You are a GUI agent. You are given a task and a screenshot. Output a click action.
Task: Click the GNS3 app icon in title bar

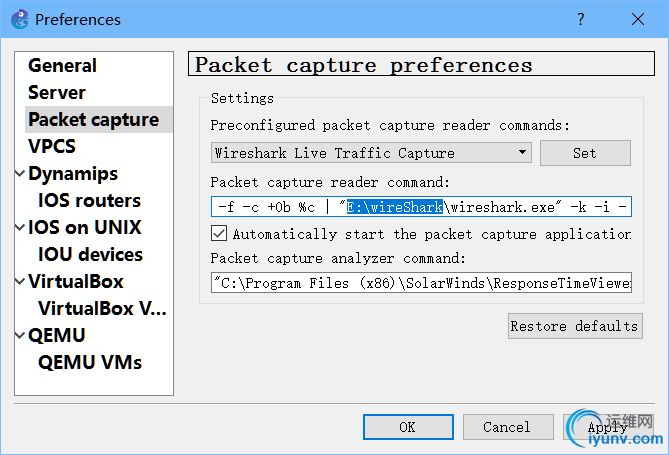pyautogui.click(x=18, y=19)
